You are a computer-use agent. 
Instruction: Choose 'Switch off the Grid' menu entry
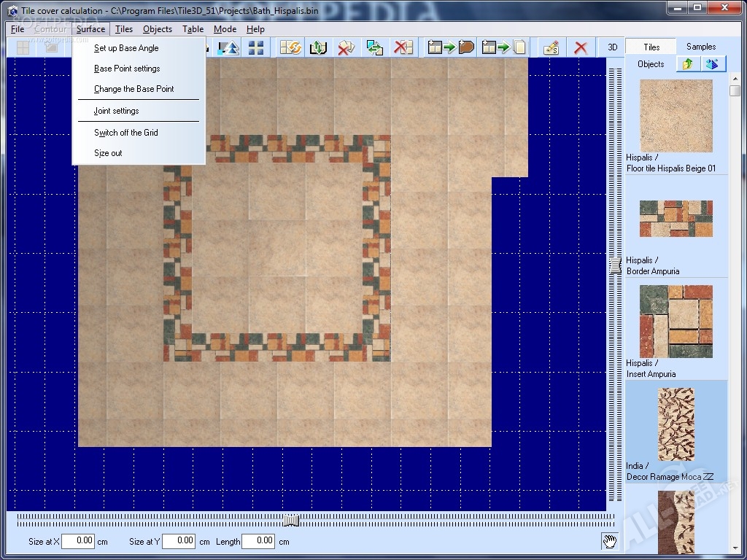(125, 133)
